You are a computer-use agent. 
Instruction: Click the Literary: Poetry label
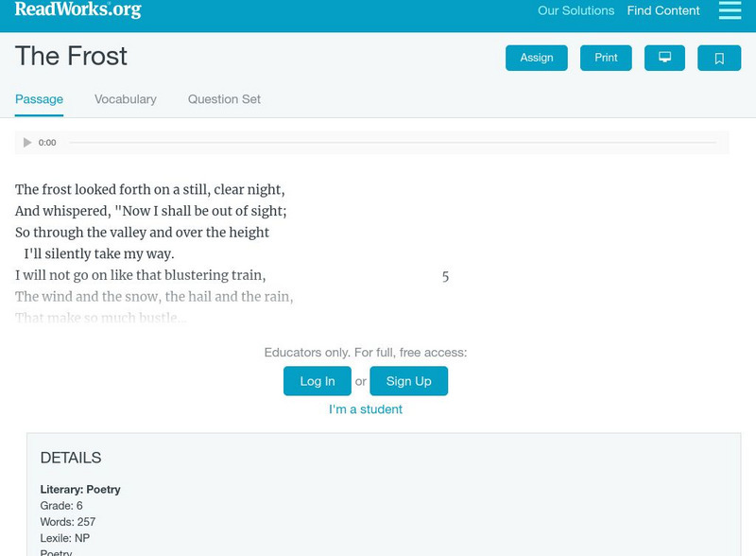(x=80, y=490)
